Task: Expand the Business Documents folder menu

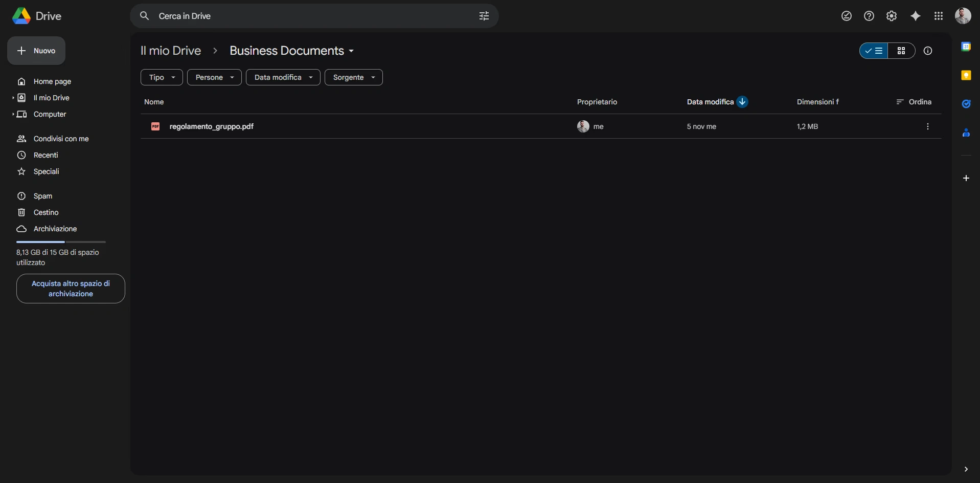Action: click(x=352, y=51)
